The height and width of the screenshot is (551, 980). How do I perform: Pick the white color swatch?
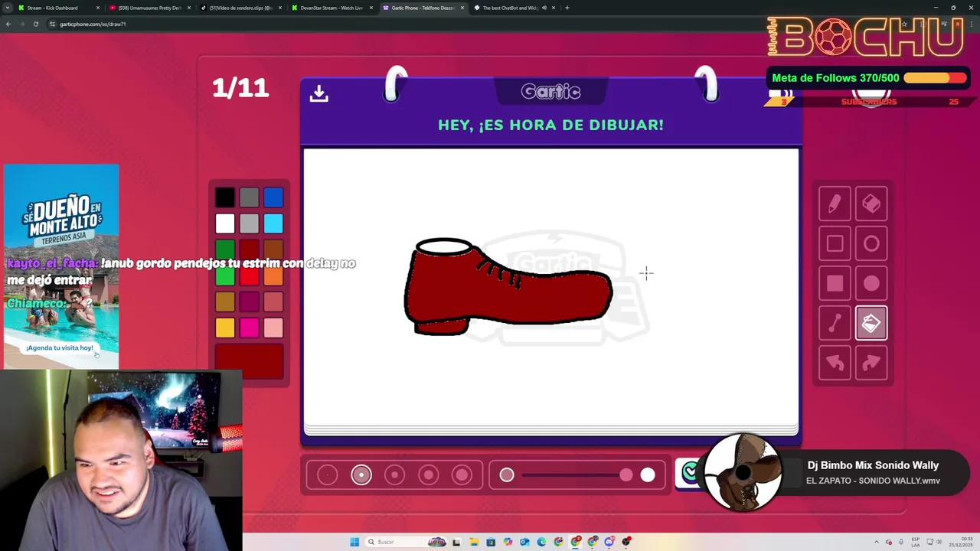tap(224, 223)
